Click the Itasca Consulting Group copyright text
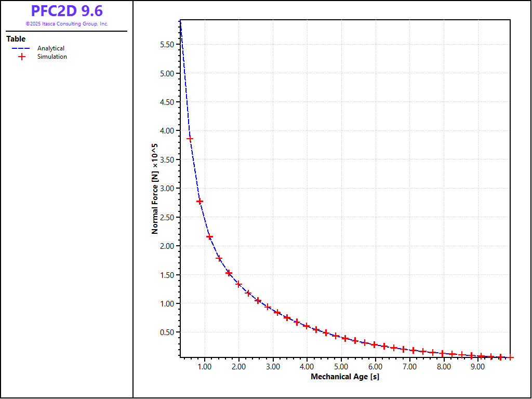This screenshot has width=532, height=399. [x=66, y=24]
